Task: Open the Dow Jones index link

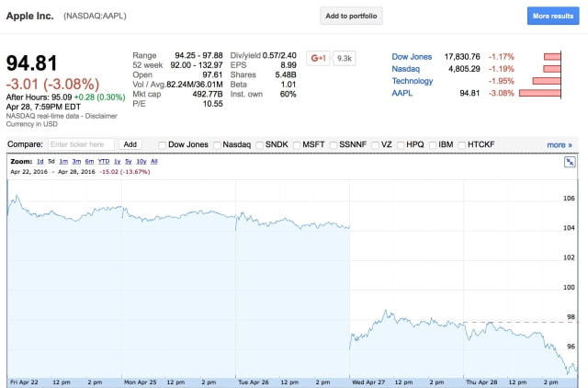Action: (x=412, y=57)
